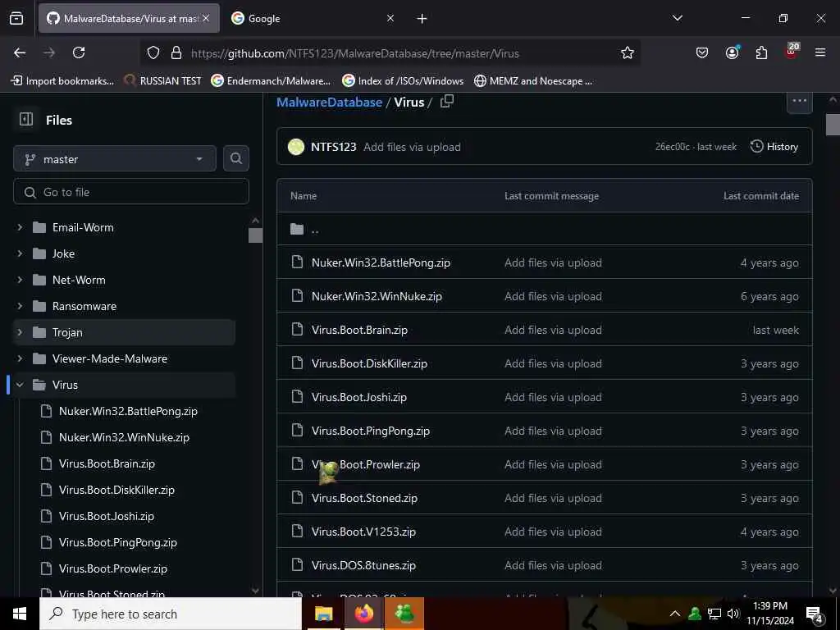
Task: Open a new browser tab
Action: [x=422, y=19]
